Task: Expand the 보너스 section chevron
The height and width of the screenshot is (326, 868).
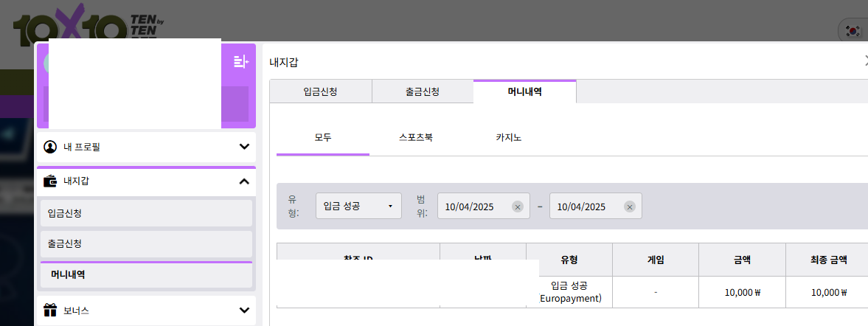Action: pos(244,310)
